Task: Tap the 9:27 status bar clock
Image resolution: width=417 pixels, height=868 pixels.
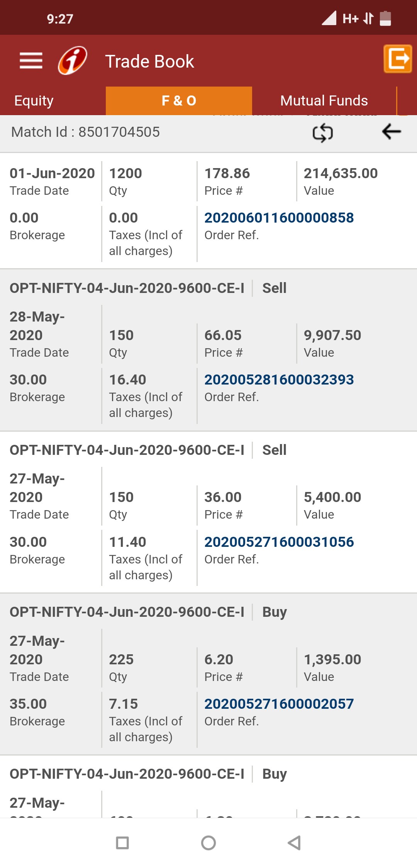Action: pyautogui.click(x=60, y=19)
